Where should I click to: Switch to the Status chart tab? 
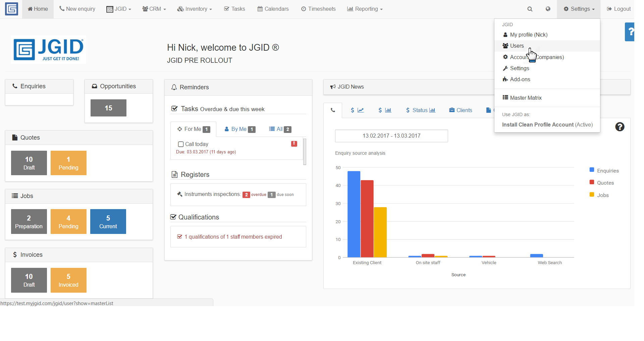tap(421, 110)
